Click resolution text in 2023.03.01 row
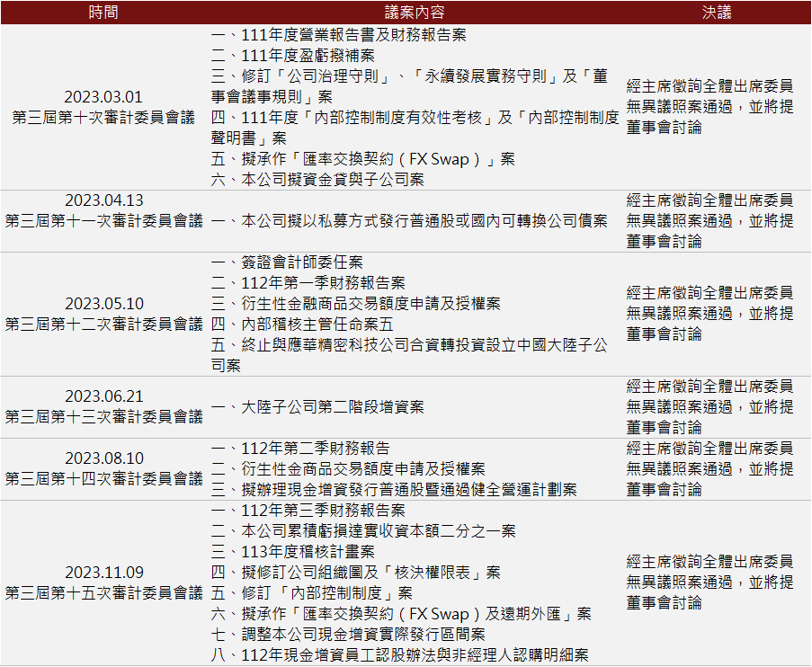 click(709, 107)
